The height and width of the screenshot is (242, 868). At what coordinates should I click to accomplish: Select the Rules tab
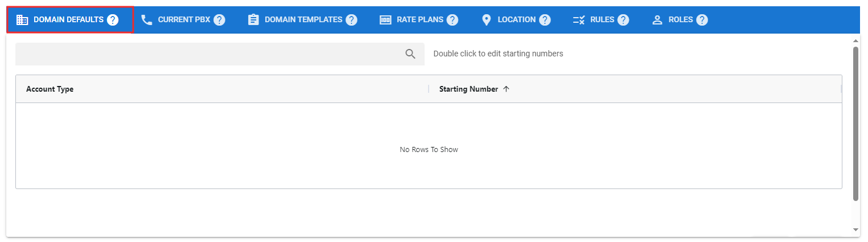(x=602, y=20)
